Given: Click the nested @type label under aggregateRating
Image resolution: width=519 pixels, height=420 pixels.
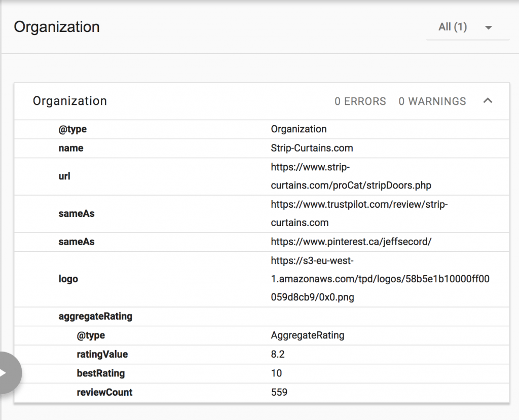Looking at the screenshot, I should tap(91, 335).
